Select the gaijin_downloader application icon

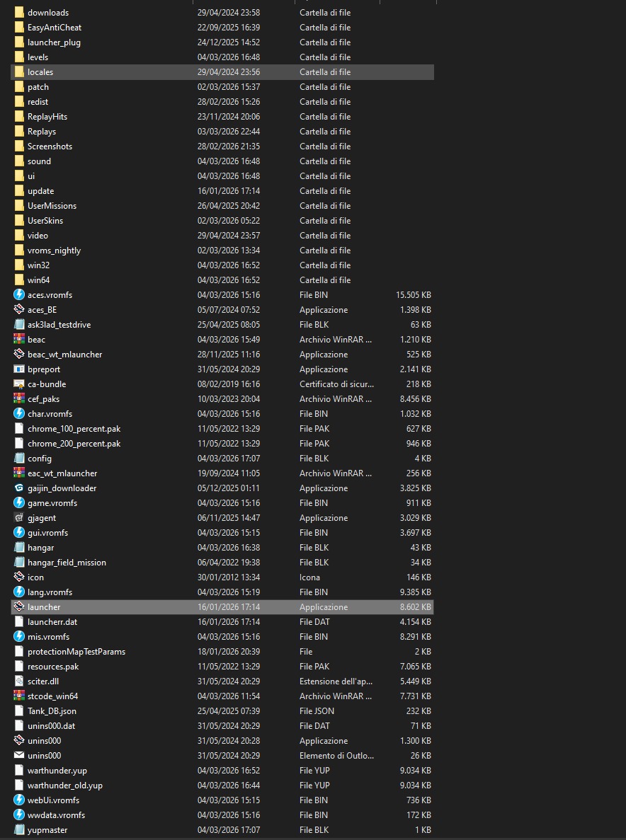[x=19, y=488]
